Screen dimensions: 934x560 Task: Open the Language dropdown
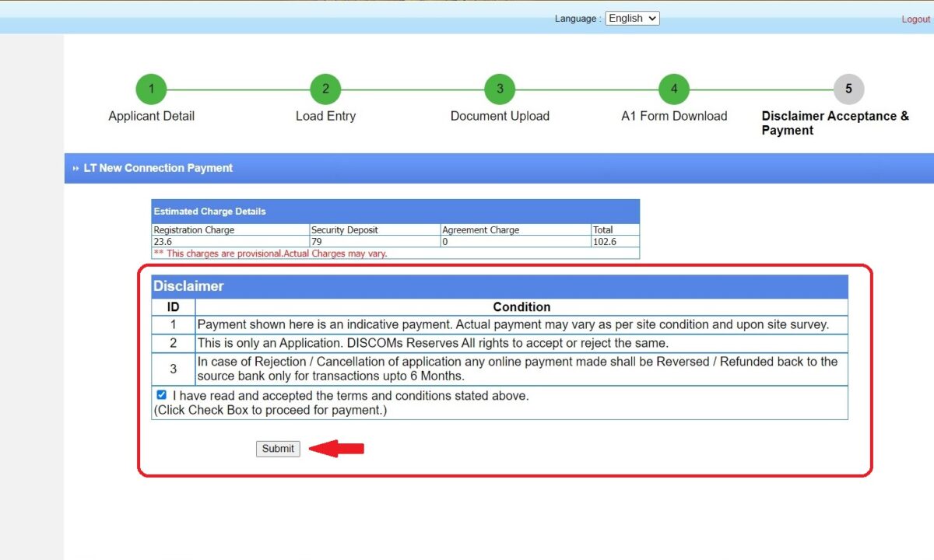(x=632, y=18)
